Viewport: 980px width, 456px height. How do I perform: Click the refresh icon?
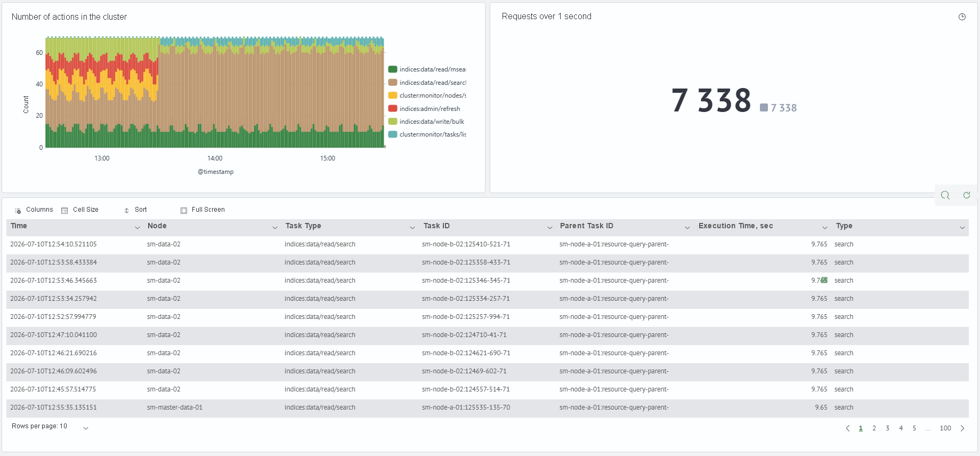[967, 195]
